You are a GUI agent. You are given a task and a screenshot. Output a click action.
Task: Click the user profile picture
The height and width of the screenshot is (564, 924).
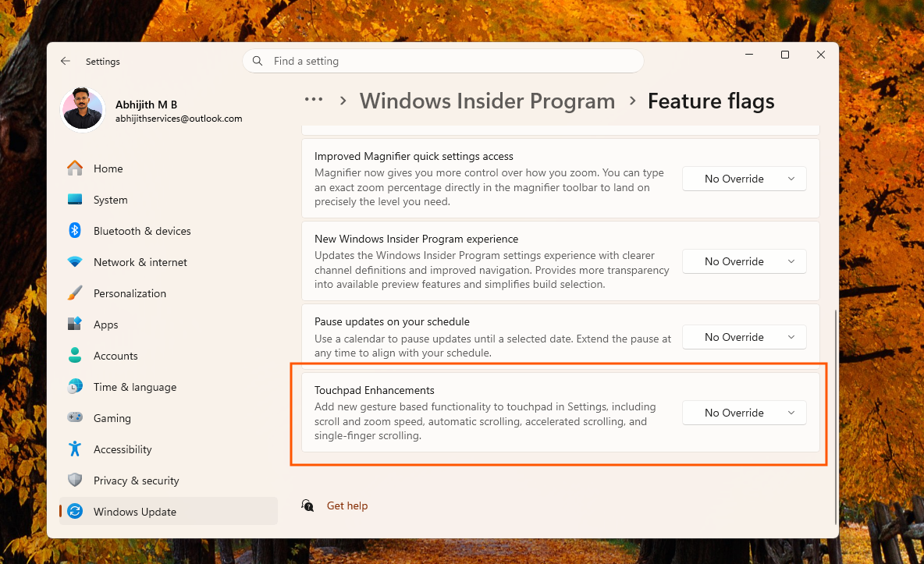point(83,110)
